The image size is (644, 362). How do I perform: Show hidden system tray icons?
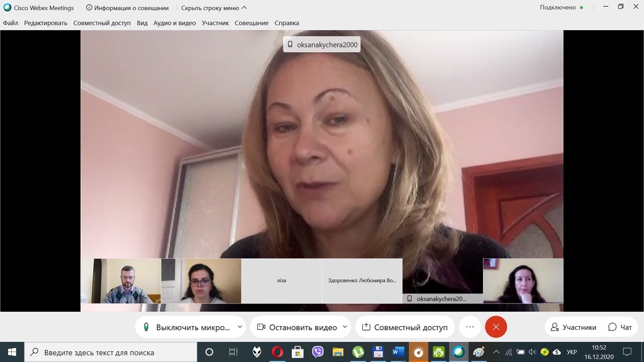(x=496, y=352)
